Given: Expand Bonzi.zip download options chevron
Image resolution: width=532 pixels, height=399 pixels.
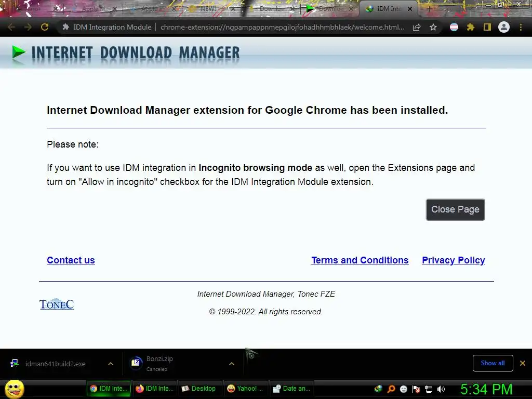Looking at the screenshot, I should point(231,364).
